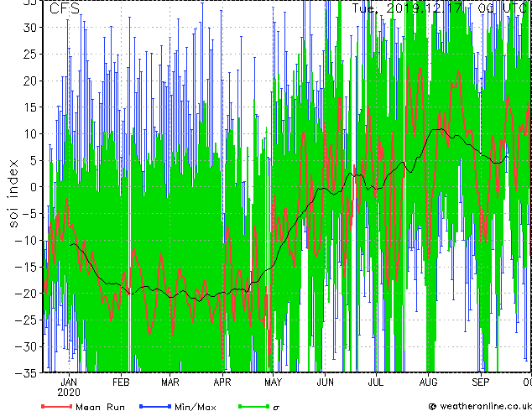Click the y-axis value 10

point(30,134)
